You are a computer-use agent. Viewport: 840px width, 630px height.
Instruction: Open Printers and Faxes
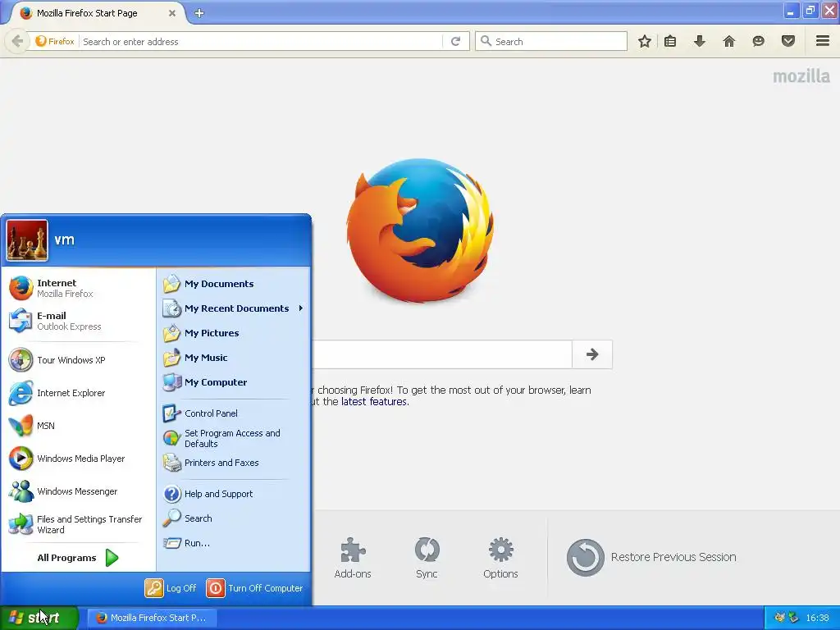234,463
